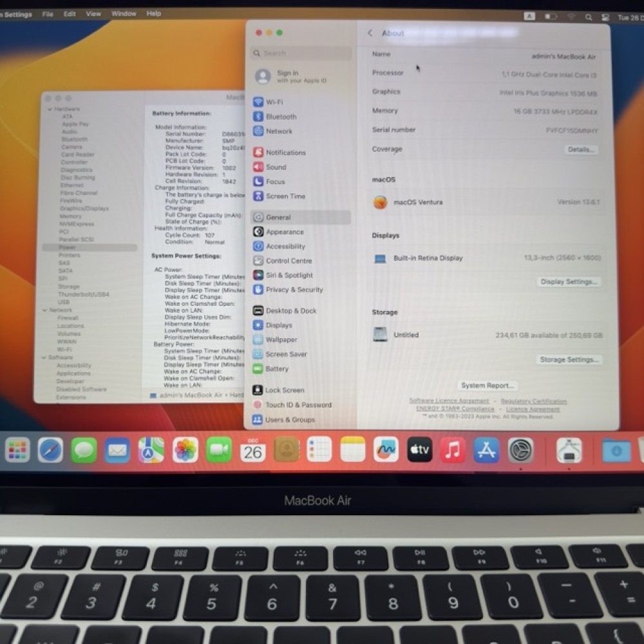Open Touch ID & Password settings
The width and height of the screenshot is (644, 644).
coord(292,404)
